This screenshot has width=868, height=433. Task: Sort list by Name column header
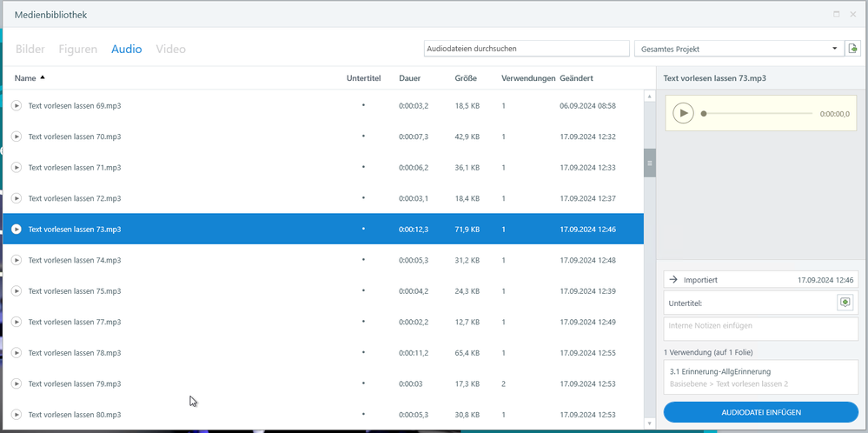pyautogui.click(x=26, y=78)
